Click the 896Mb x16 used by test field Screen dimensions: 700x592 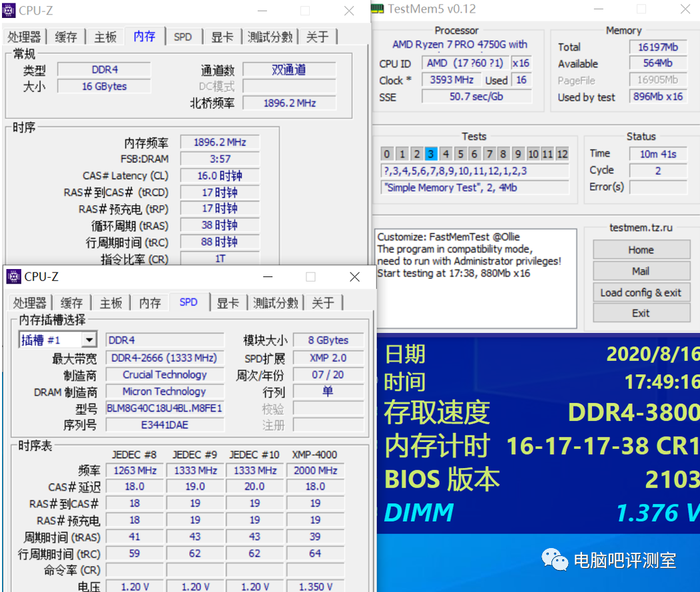657,97
